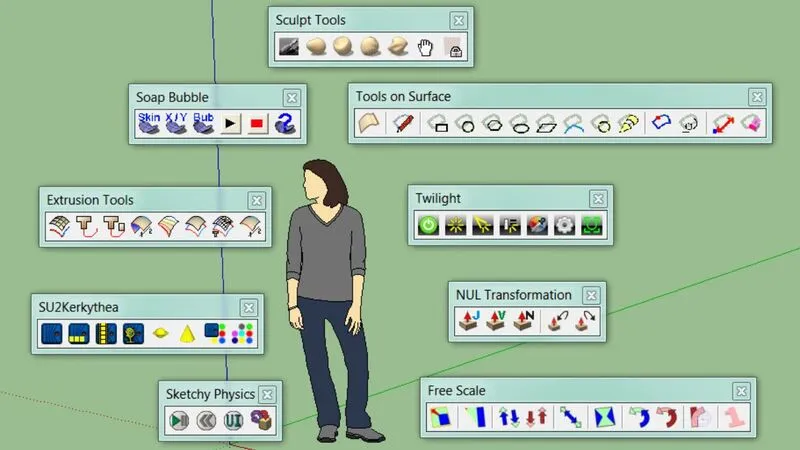This screenshot has width=800, height=450.
Task: Click the red up-down arrows icon in Free Scale
Action: [536, 417]
